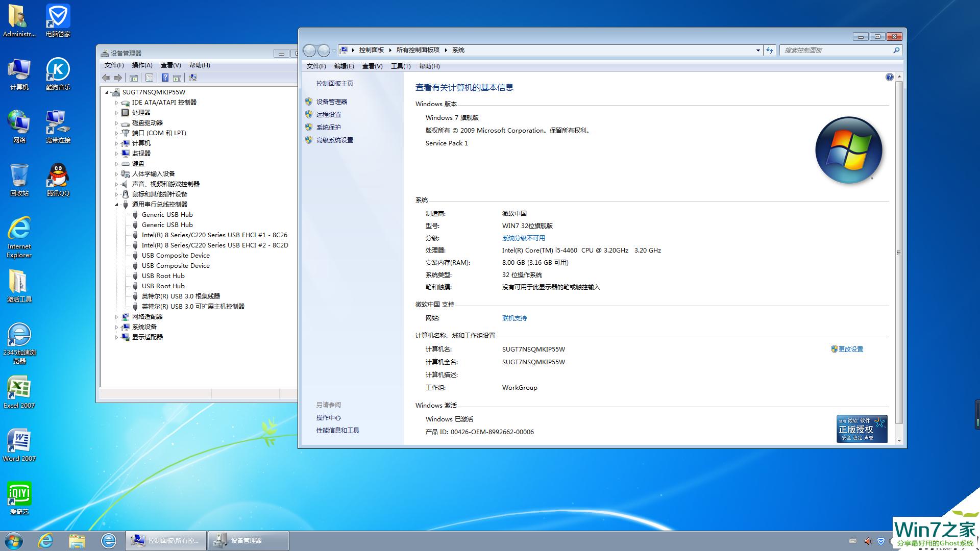Expand 网络适配器 device category
This screenshot has height=551, width=980.
(x=116, y=316)
